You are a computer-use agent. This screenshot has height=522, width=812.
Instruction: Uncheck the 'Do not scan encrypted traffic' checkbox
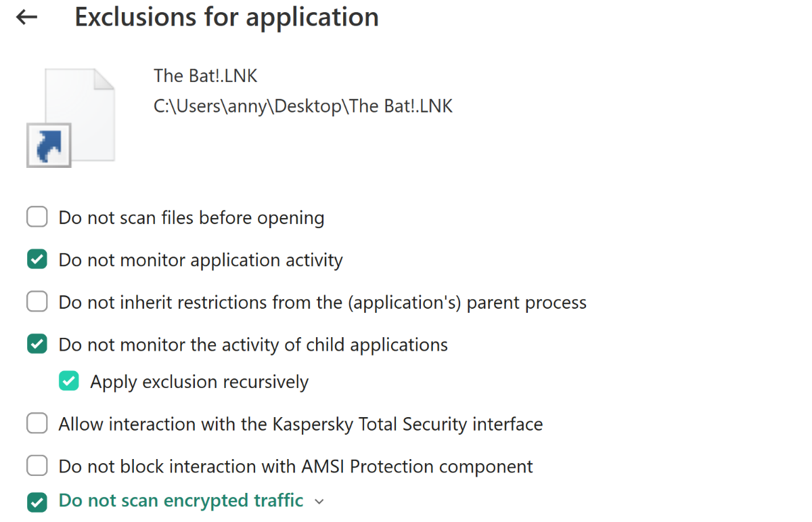tap(37, 502)
